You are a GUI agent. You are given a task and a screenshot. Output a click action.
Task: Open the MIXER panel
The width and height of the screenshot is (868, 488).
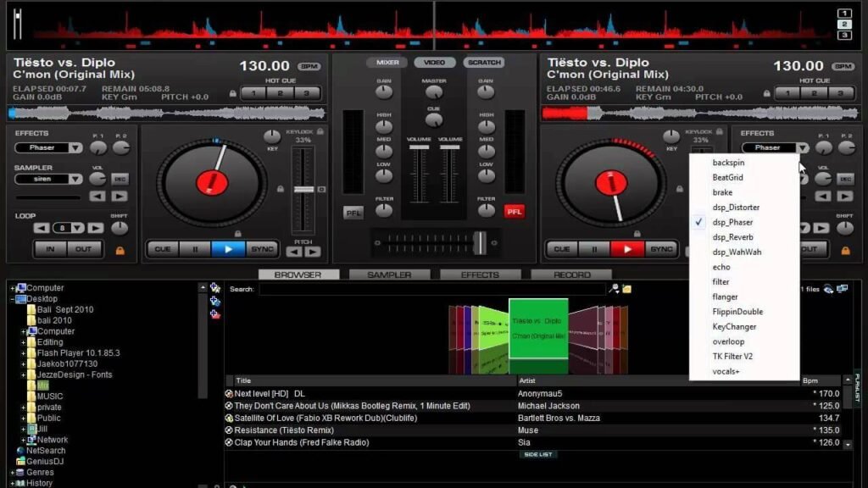point(387,63)
